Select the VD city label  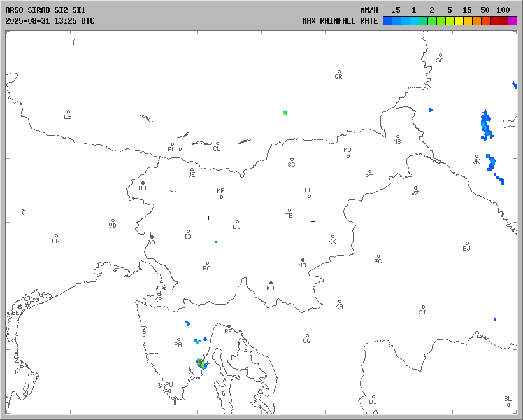(112, 226)
